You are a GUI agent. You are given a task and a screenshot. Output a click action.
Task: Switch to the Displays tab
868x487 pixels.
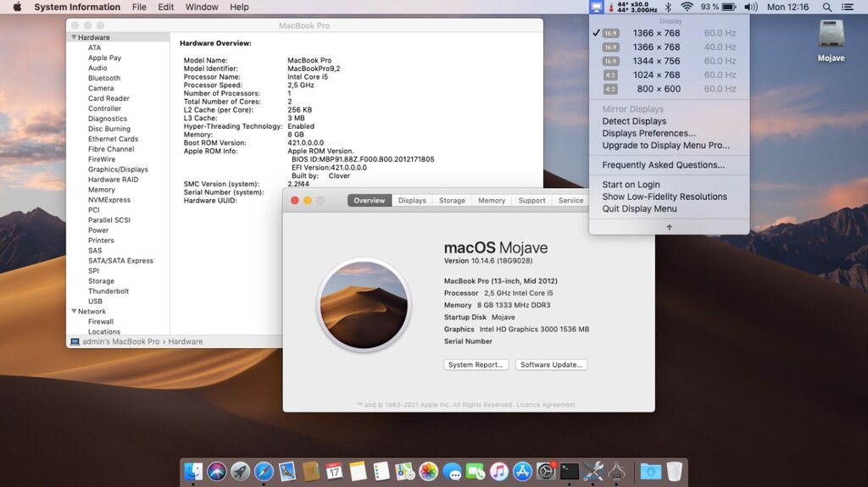(x=412, y=201)
